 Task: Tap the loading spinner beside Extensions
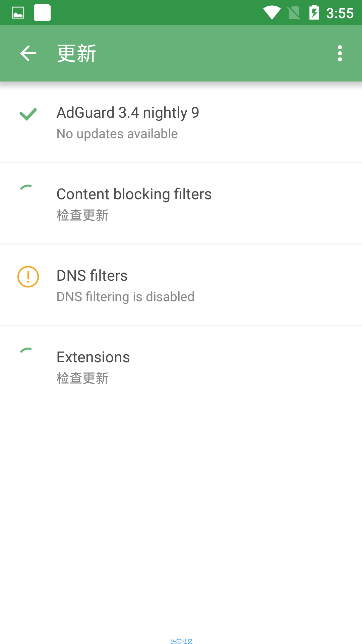26,350
